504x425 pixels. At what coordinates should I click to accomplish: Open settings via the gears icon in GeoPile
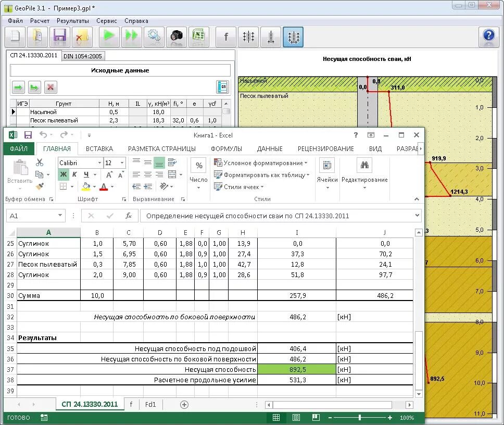[x=154, y=36]
